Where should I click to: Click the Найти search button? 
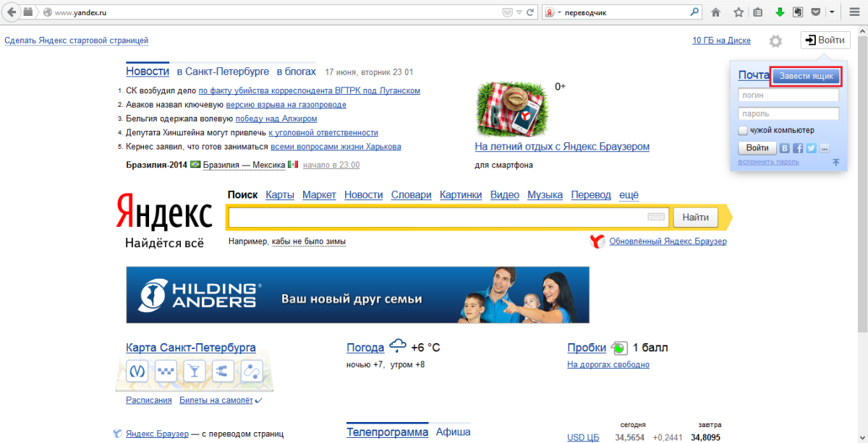[695, 217]
